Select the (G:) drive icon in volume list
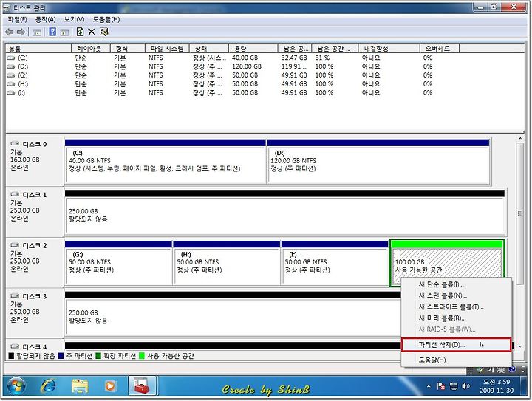 pos(11,75)
